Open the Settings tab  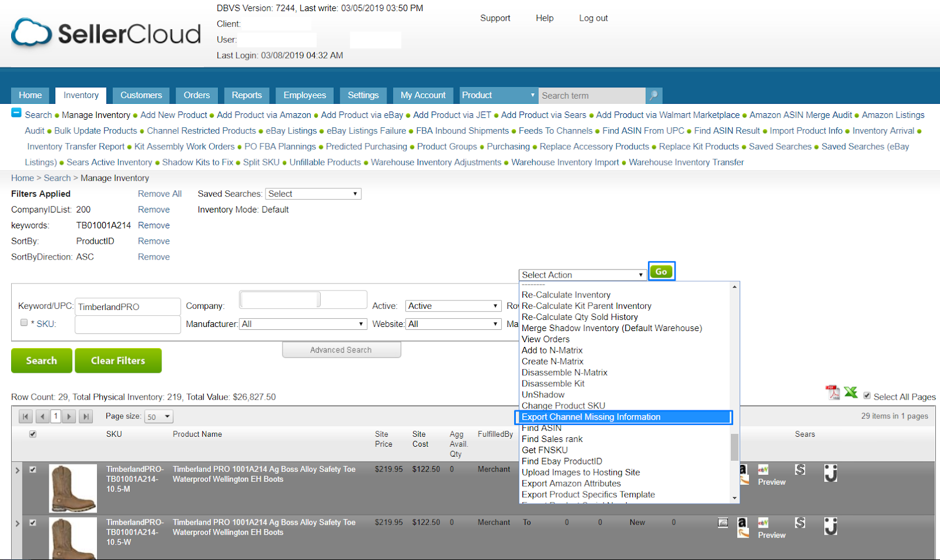click(363, 95)
